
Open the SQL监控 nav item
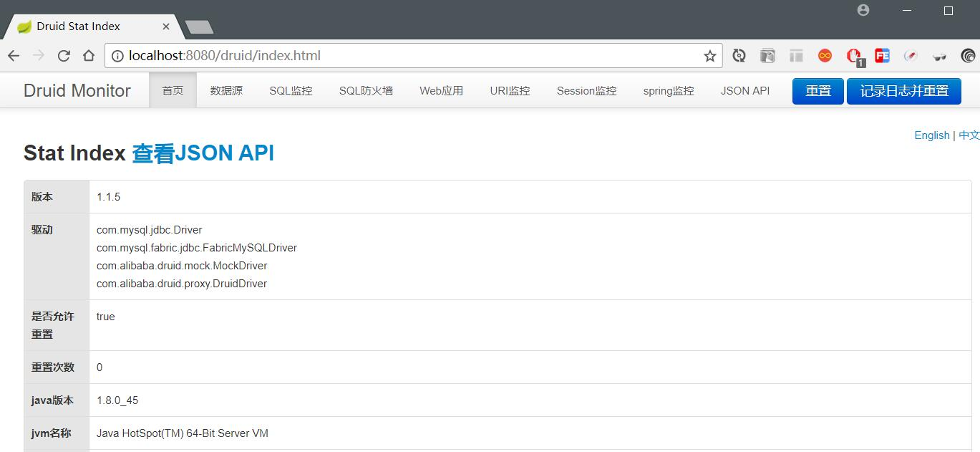coord(291,90)
